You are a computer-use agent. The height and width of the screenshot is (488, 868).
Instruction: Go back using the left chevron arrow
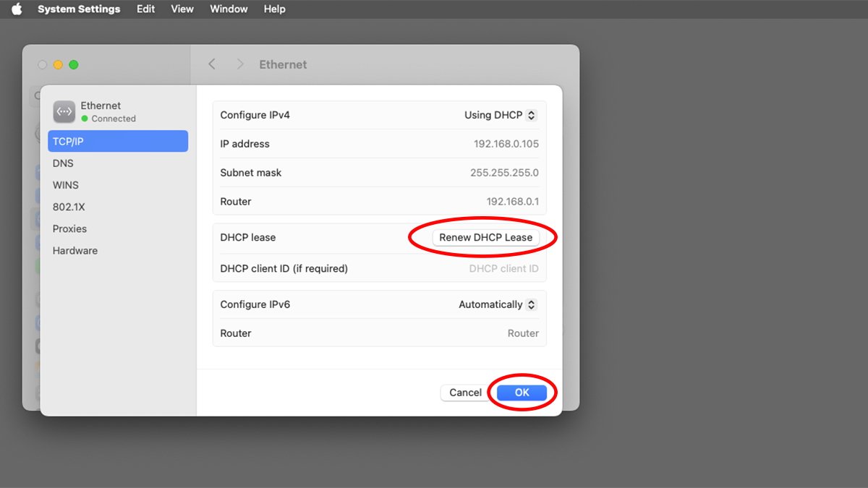pos(212,64)
